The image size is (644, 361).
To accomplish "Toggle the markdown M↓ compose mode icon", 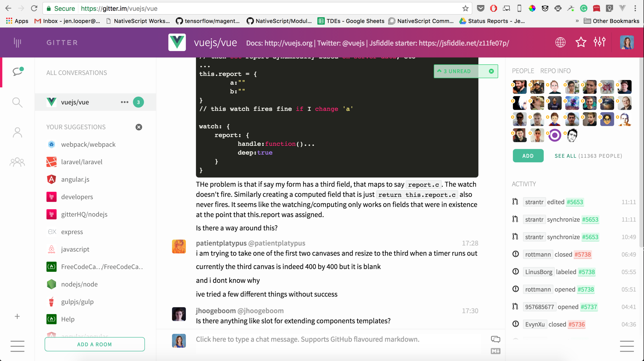I will coord(495,351).
